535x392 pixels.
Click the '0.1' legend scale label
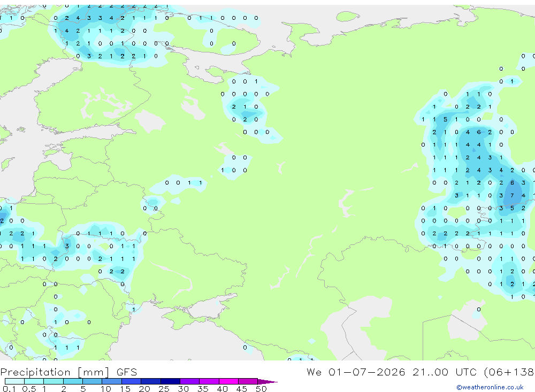click(x=9, y=389)
